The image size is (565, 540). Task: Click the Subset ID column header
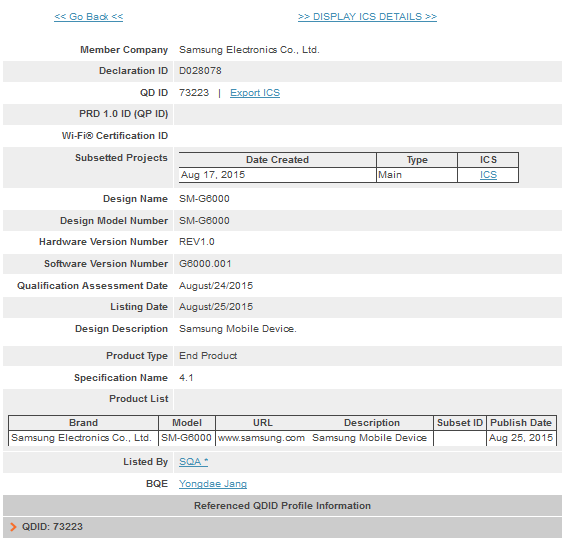[x=460, y=423]
